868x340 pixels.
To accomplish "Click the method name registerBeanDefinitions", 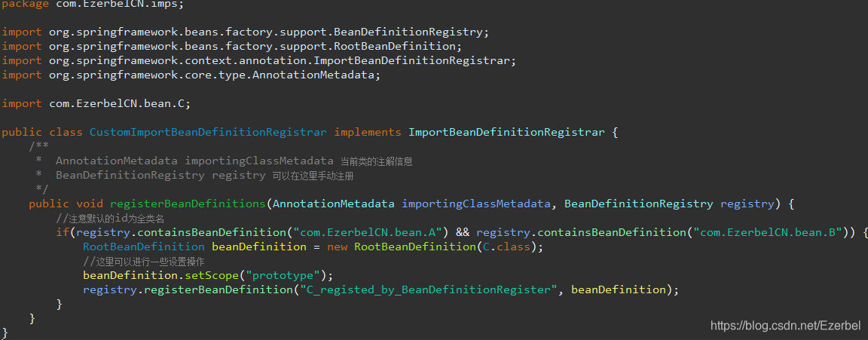I will [188, 204].
